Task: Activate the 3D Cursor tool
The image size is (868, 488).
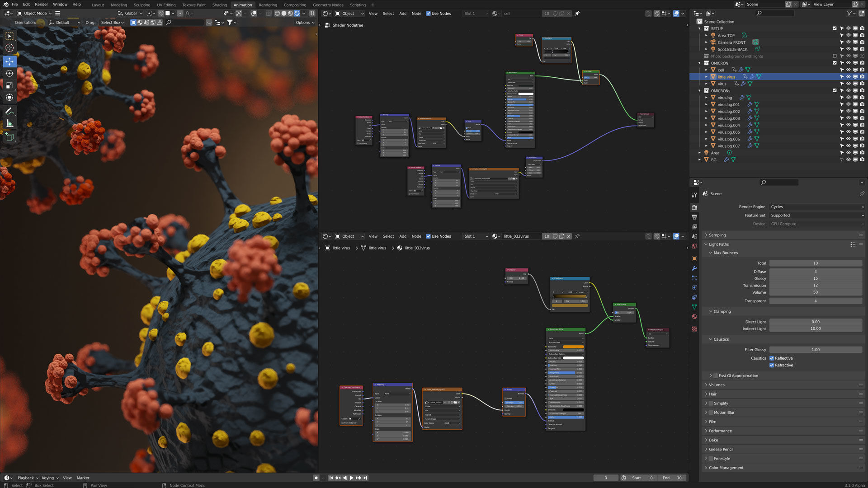Action: 9,48
